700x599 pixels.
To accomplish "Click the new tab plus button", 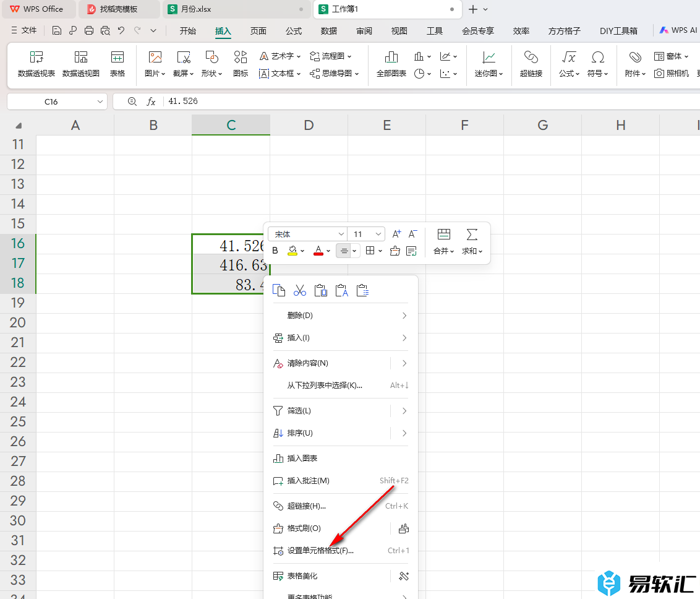I will [473, 9].
